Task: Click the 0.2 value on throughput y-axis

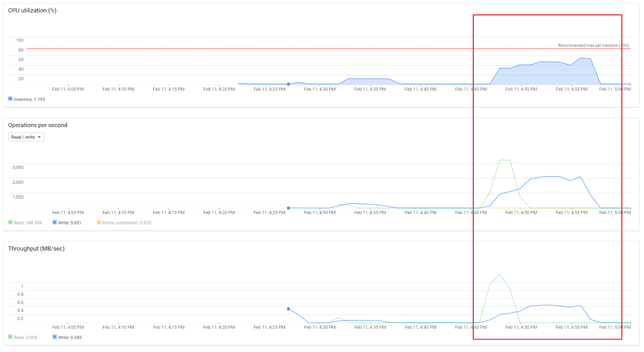Action: tap(21, 318)
